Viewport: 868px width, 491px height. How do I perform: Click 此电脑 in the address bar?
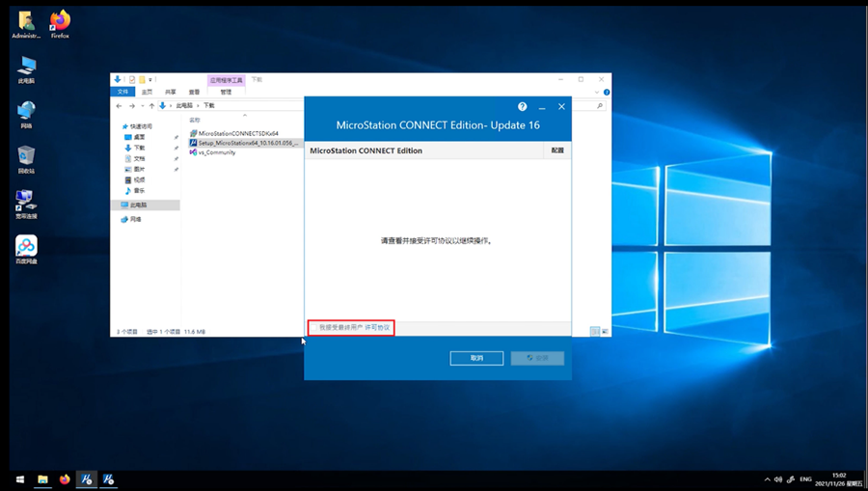pos(184,105)
